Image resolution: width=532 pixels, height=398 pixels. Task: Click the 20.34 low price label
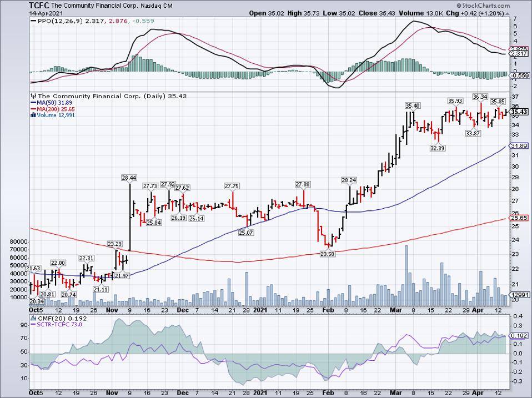pos(37,301)
